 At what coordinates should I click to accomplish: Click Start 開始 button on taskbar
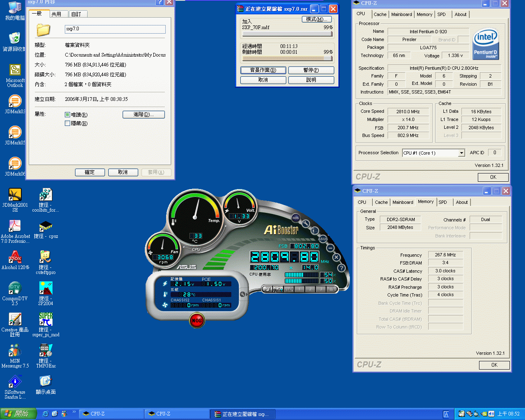[x=18, y=414]
